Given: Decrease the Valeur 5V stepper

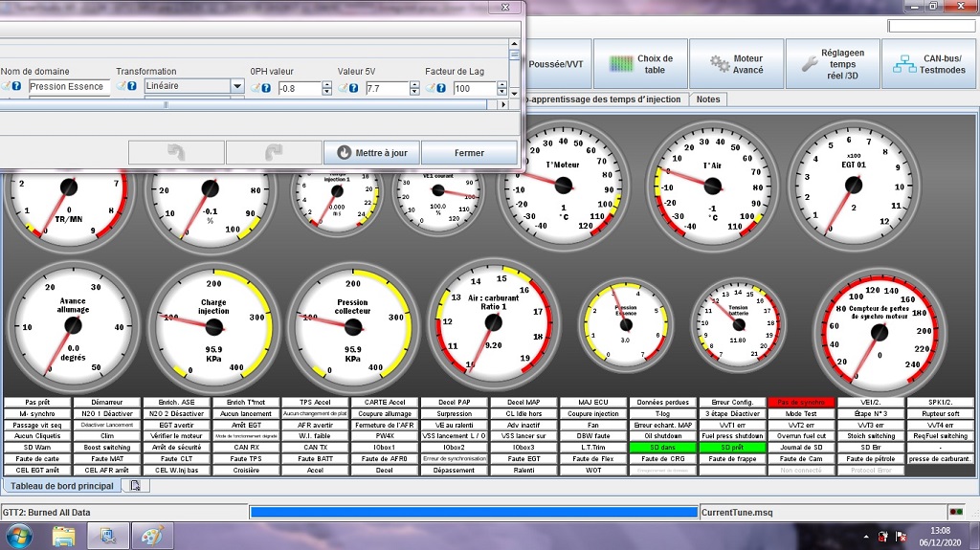Looking at the screenshot, I should click(414, 92).
